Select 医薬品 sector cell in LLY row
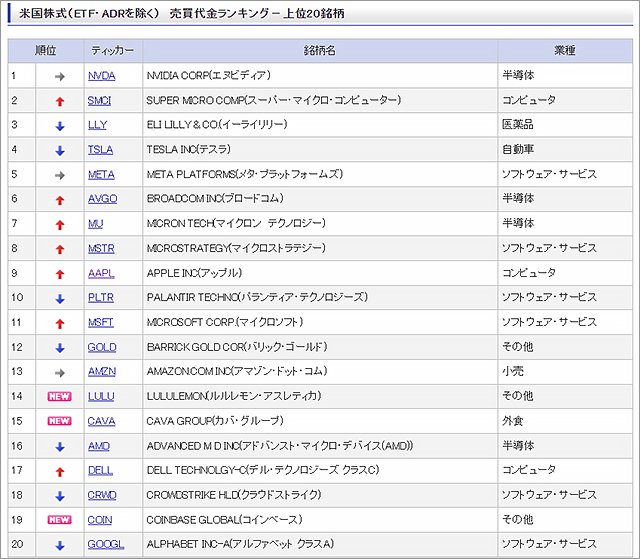 (565, 125)
